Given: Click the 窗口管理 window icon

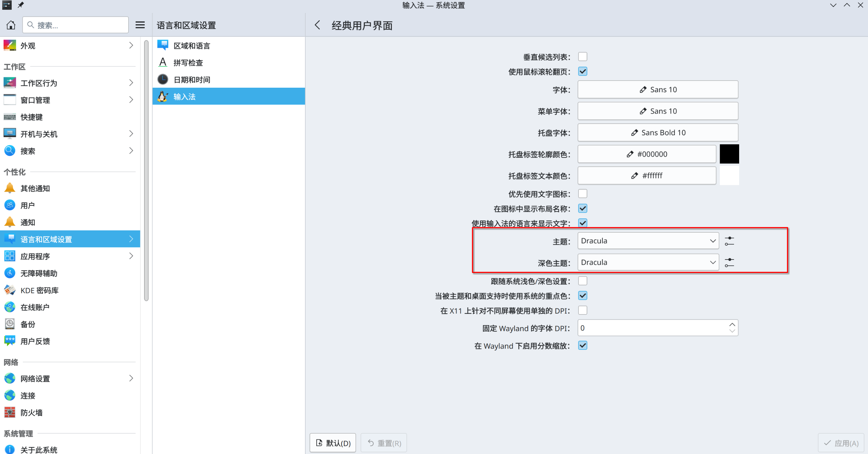Looking at the screenshot, I should [x=10, y=100].
